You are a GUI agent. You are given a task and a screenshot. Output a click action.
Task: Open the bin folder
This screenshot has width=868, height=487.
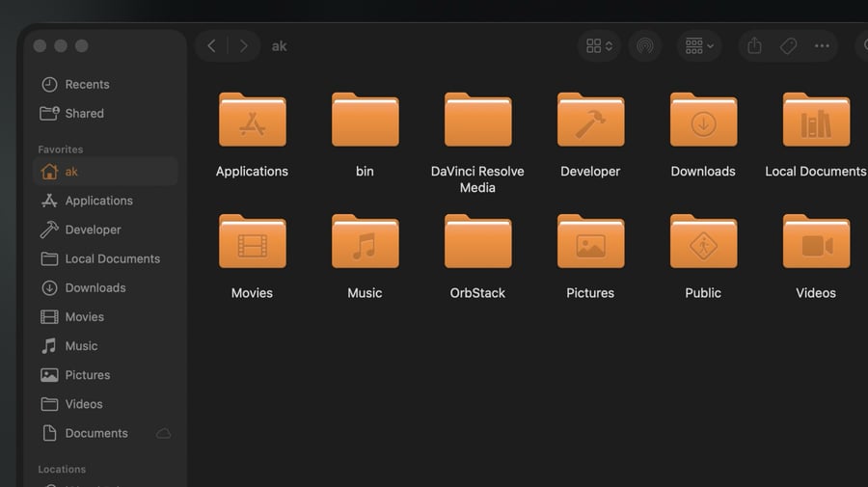pos(366,120)
